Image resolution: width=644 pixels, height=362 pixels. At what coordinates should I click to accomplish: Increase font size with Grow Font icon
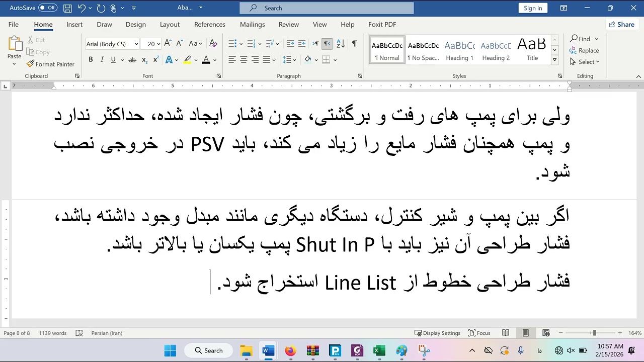click(x=168, y=44)
